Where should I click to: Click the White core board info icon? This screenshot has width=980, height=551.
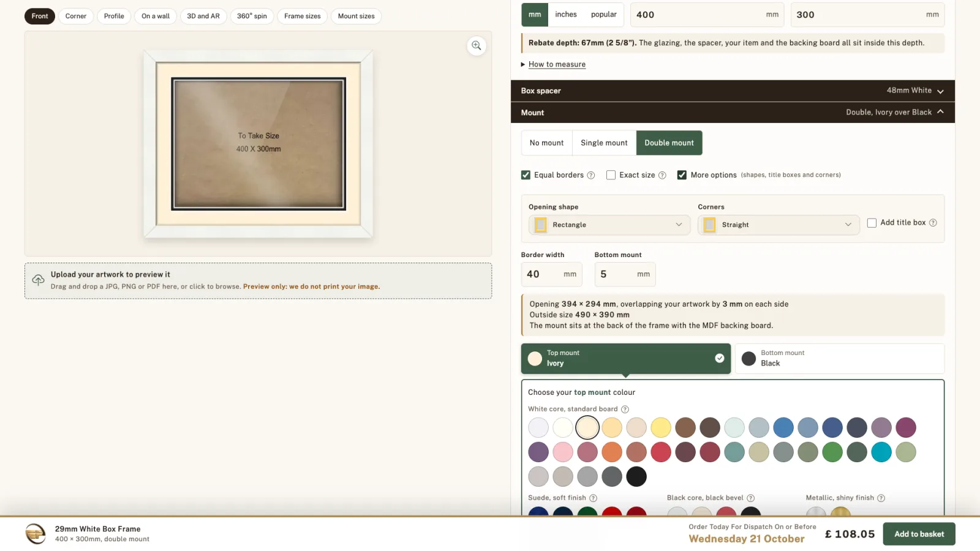[x=625, y=410]
